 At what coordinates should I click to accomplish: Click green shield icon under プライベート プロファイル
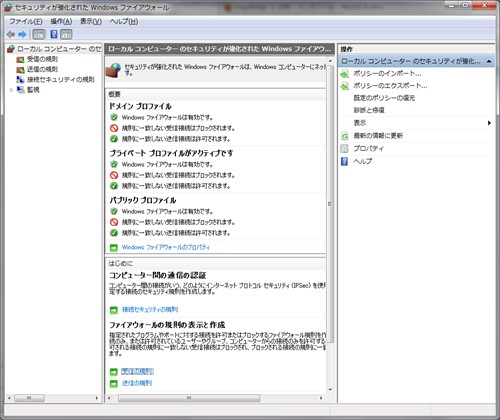coord(114,164)
